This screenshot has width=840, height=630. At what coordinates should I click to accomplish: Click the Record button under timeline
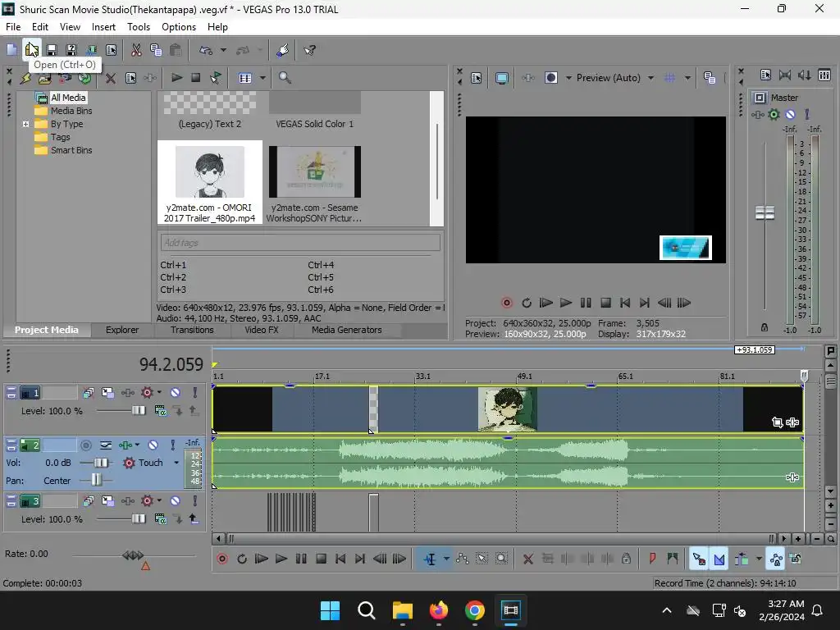pos(221,559)
